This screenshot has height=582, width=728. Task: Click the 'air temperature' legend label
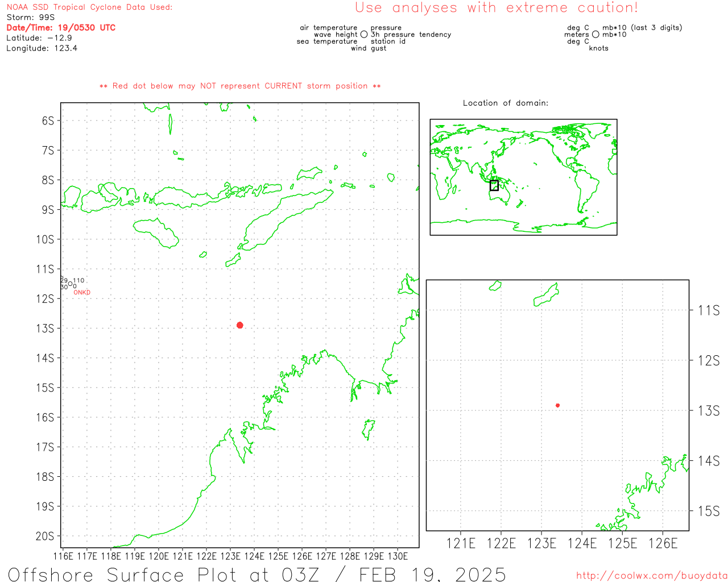coord(329,28)
